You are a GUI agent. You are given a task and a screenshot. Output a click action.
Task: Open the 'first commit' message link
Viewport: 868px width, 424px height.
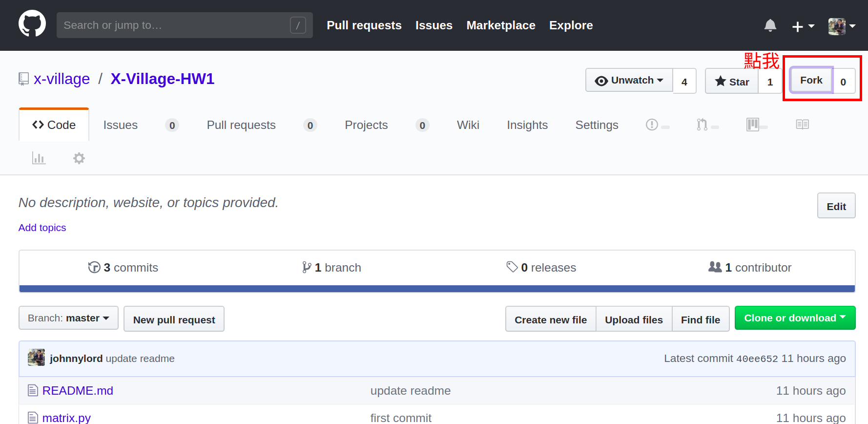coord(401,418)
